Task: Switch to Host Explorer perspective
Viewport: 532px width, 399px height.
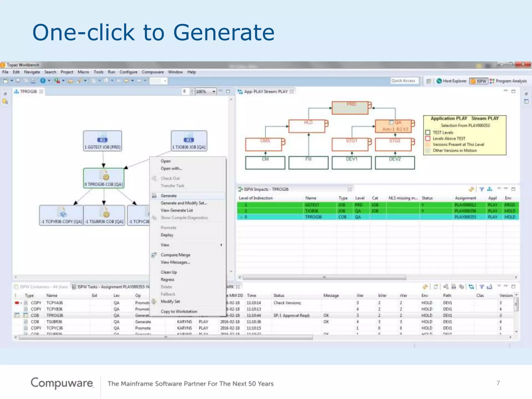Action: pyautogui.click(x=452, y=81)
